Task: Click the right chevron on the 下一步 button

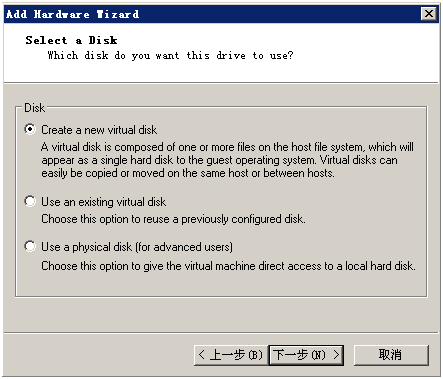Action: pyautogui.click(x=336, y=354)
